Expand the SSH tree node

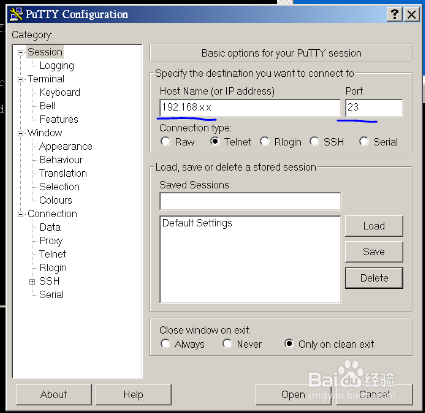coord(32,282)
